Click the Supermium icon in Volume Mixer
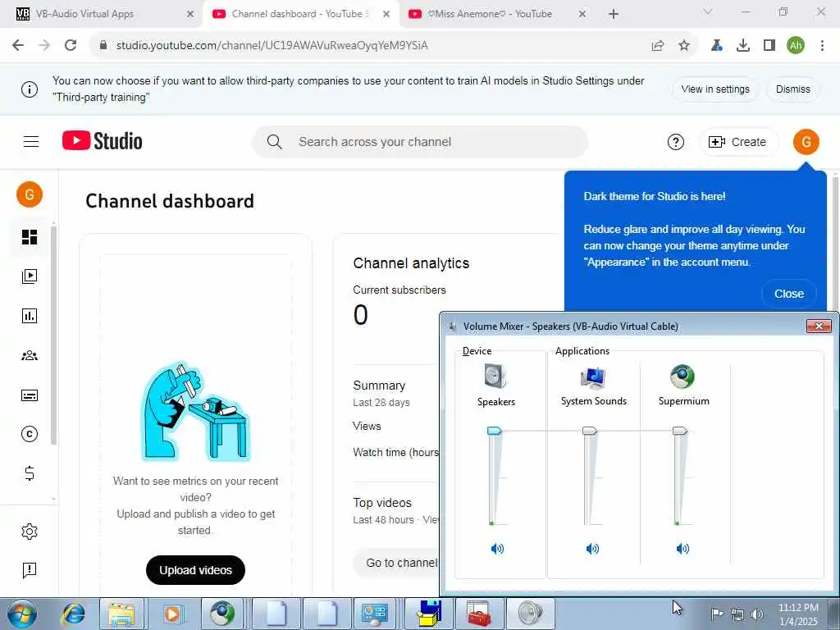The image size is (840, 630). [x=682, y=376]
